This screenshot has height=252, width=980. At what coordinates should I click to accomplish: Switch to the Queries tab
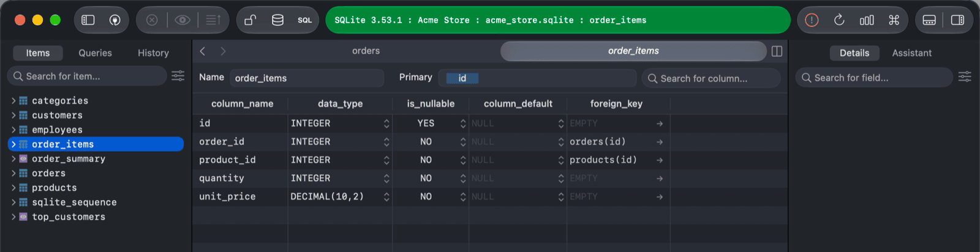[95, 53]
